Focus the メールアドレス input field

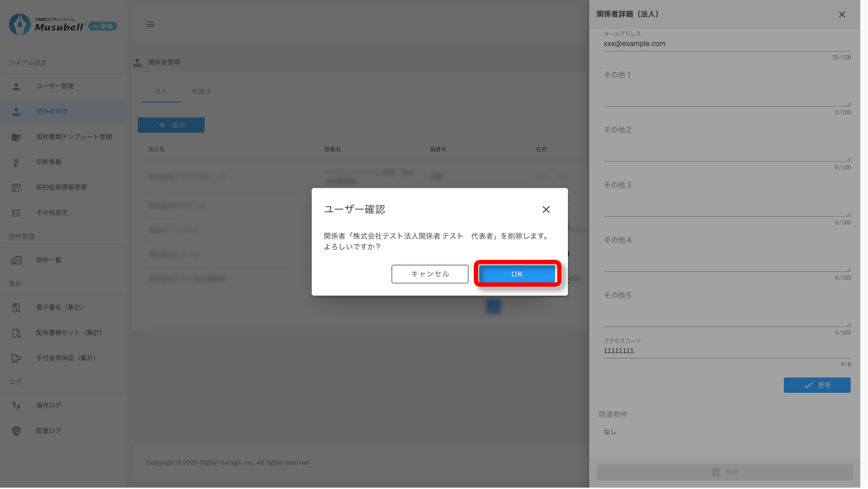click(727, 44)
